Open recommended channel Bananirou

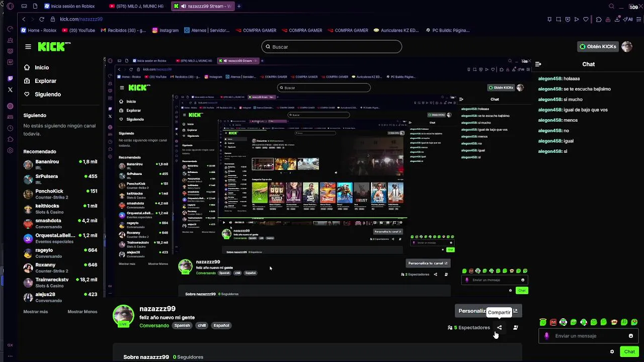(x=60, y=164)
